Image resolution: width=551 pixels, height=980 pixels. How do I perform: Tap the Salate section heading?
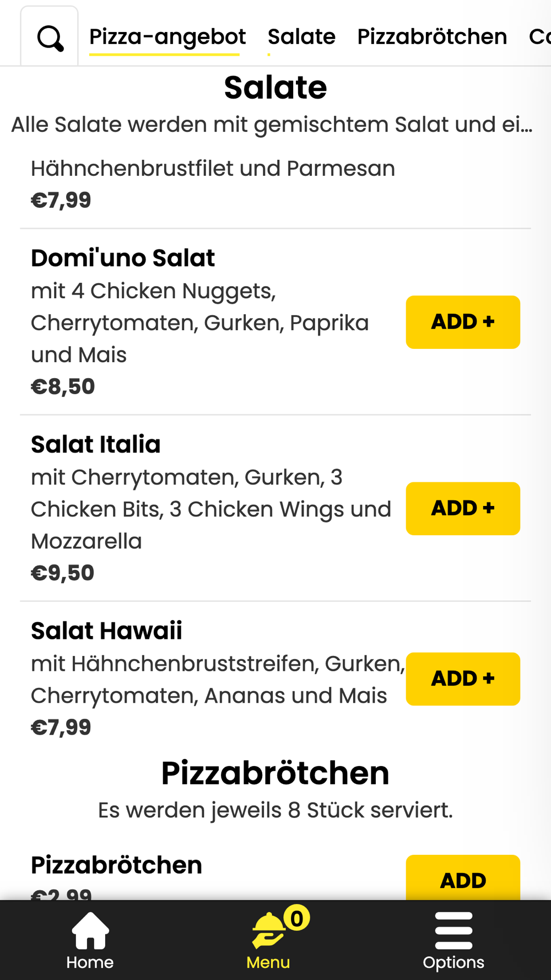275,88
